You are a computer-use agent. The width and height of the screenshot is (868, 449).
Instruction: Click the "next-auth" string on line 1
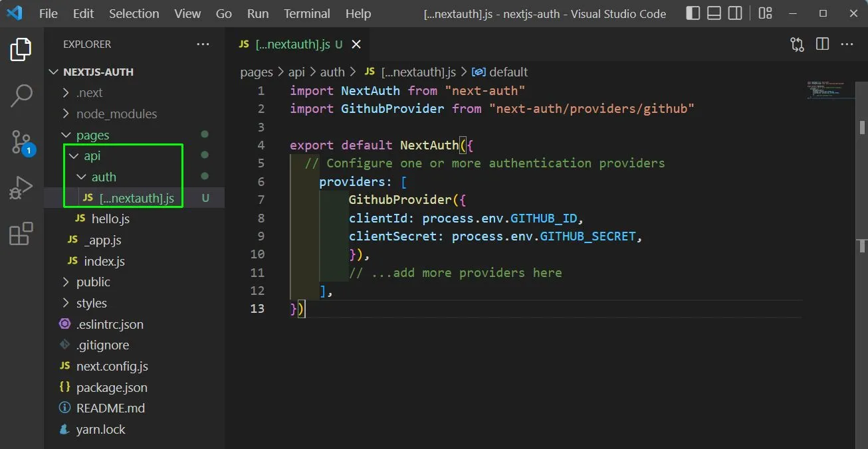click(485, 90)
